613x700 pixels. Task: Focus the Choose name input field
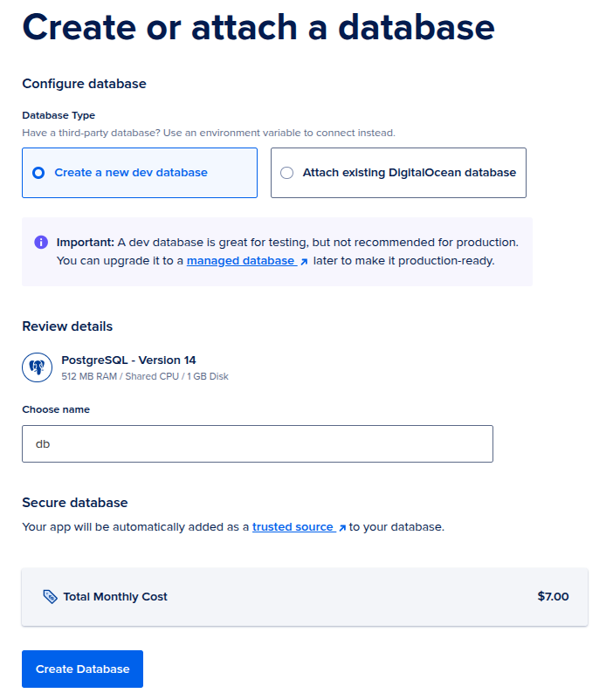click(258, 443)
